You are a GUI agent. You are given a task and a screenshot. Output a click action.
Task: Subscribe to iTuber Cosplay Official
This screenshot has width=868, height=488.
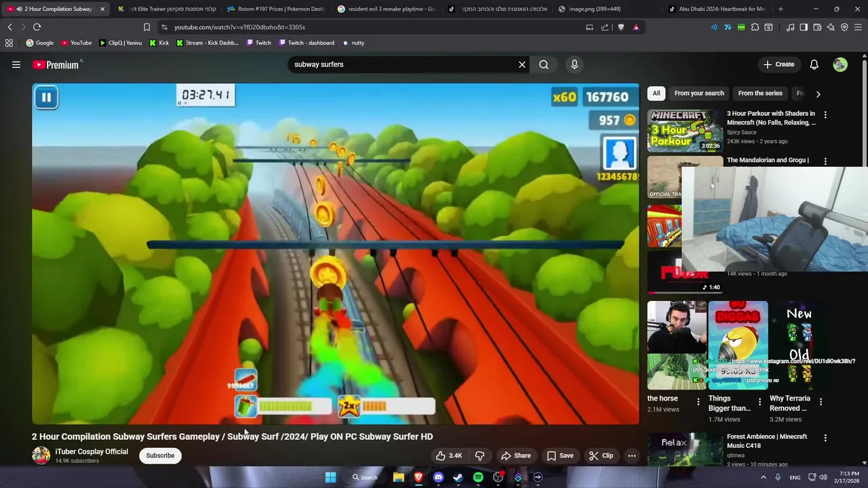click(160, 455)
